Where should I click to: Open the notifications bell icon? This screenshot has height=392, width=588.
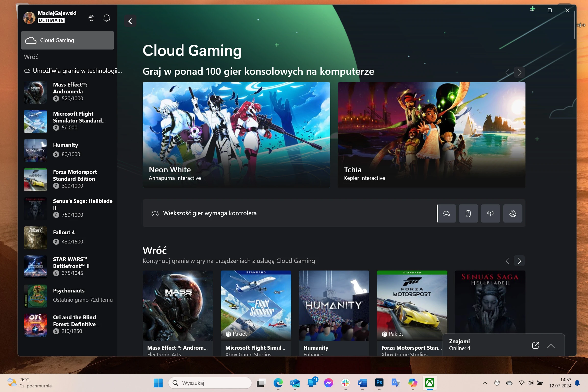(x=107, y=18)
